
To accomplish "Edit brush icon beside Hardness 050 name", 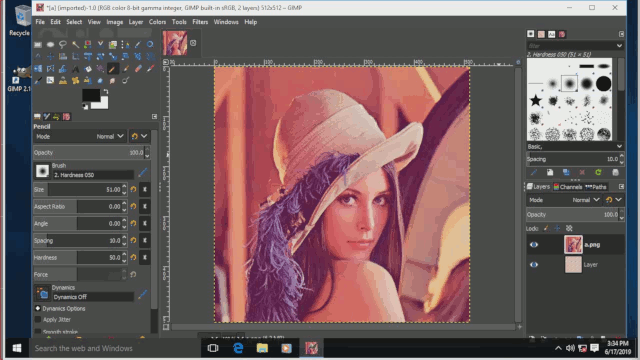I will click(142, 172).
